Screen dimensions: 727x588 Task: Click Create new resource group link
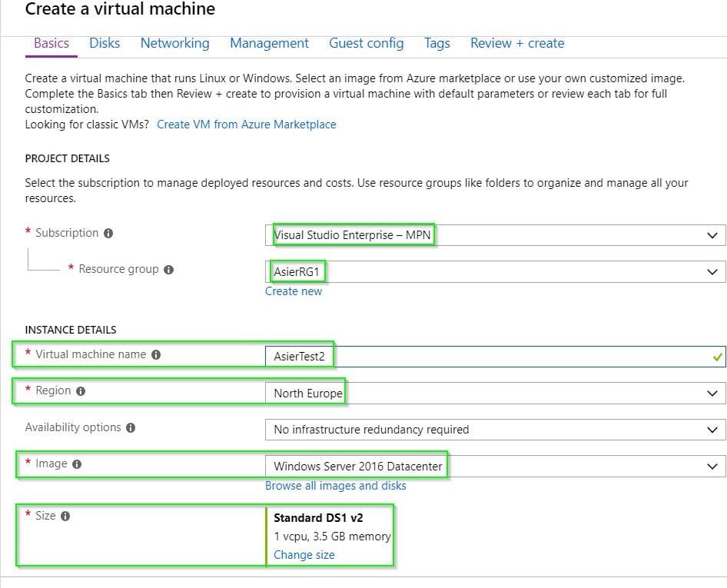[x=294, y=291]
